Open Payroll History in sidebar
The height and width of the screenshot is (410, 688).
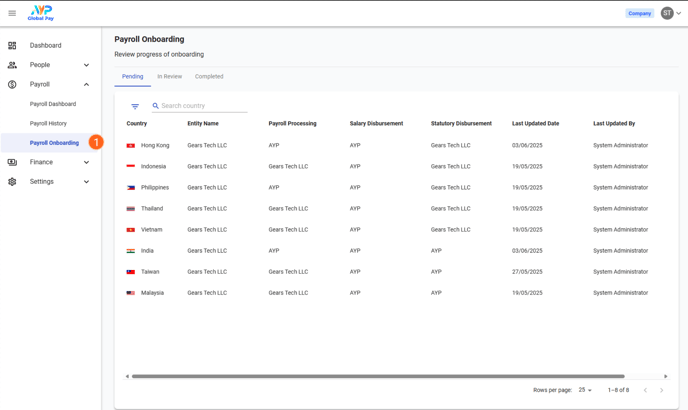pyautogui.click(x=48, y=123)
